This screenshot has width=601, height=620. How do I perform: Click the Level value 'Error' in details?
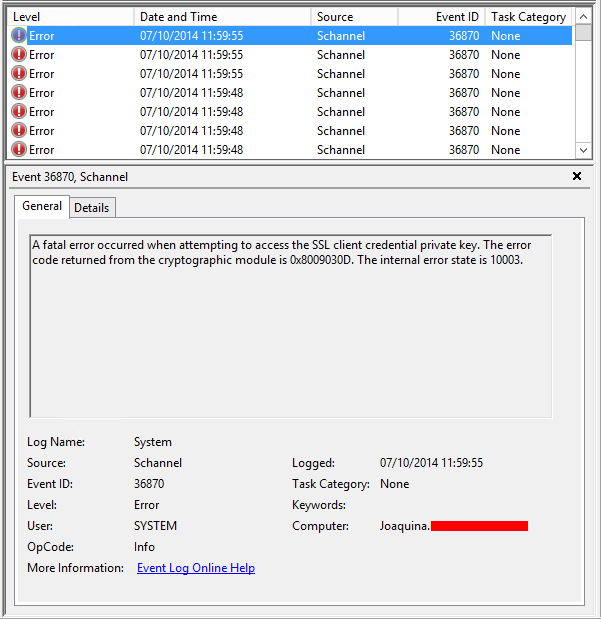tap(146, 505)
